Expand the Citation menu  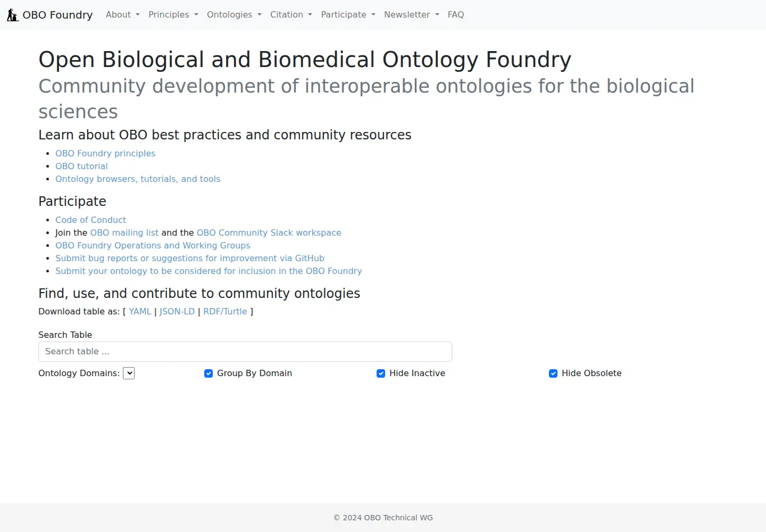click(x=291, y=15)
